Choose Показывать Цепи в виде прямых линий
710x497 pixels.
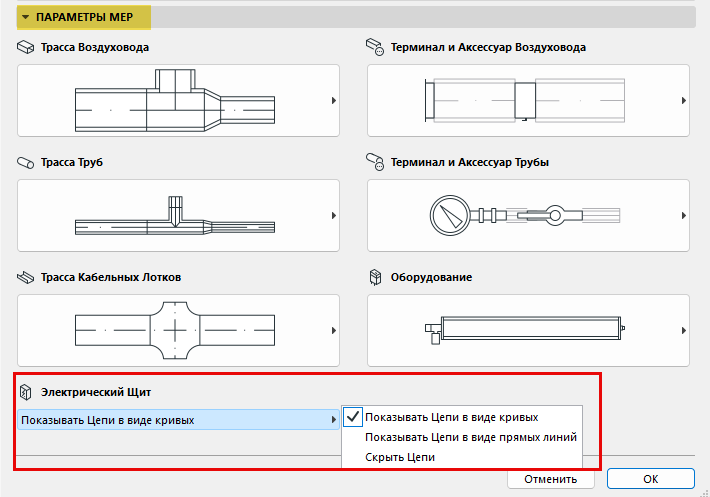[462, 437]
